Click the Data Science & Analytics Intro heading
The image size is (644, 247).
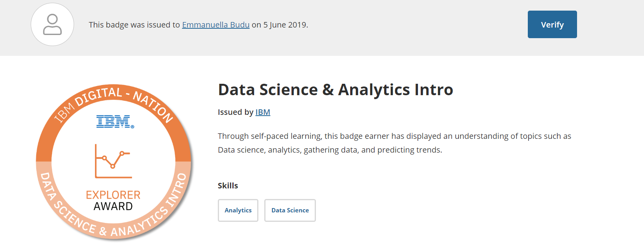[x=336, y=90]
